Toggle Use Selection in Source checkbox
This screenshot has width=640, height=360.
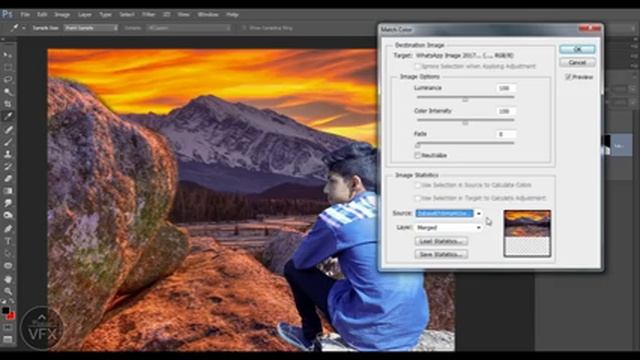coord(417,185)
